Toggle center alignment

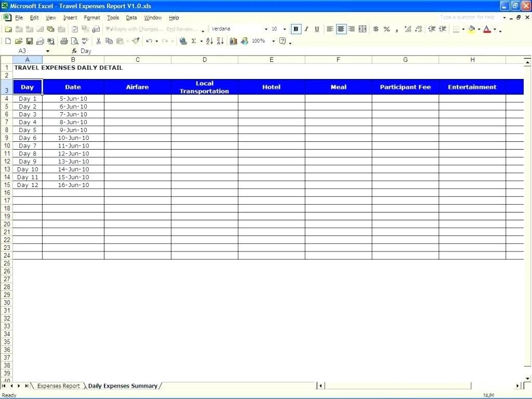[x=341, y=29]
